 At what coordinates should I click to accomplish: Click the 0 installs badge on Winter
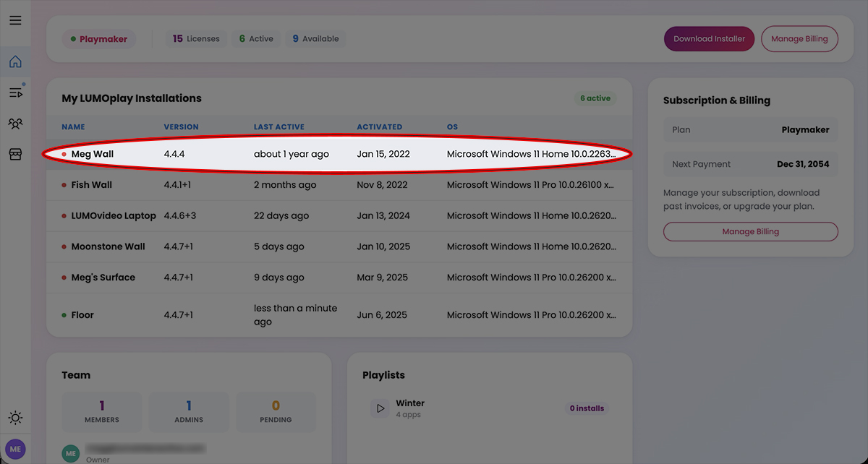(x=587, y=408)
